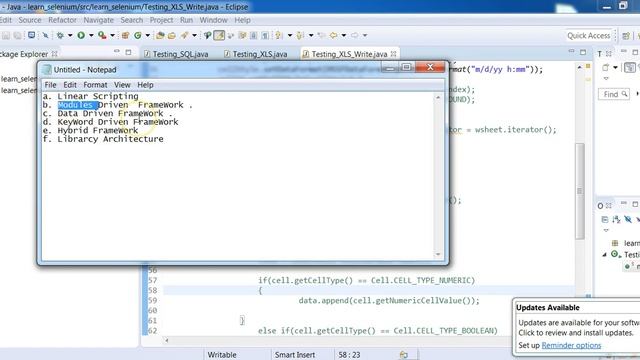Open the Next Annotation dropdown arrow
Screen dimensions: 640x360
(x=290, y=36)
